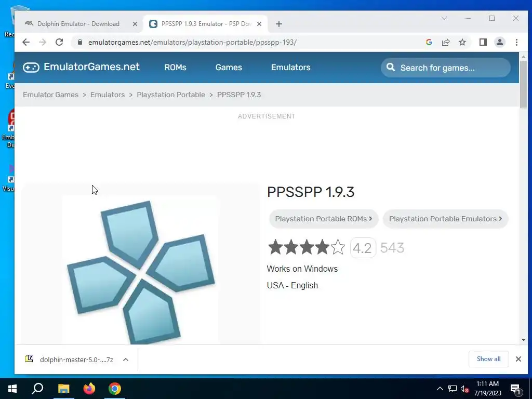Click the magnifier icon in site search
This screenshot has height=399, width=532.
coord(391,67)
